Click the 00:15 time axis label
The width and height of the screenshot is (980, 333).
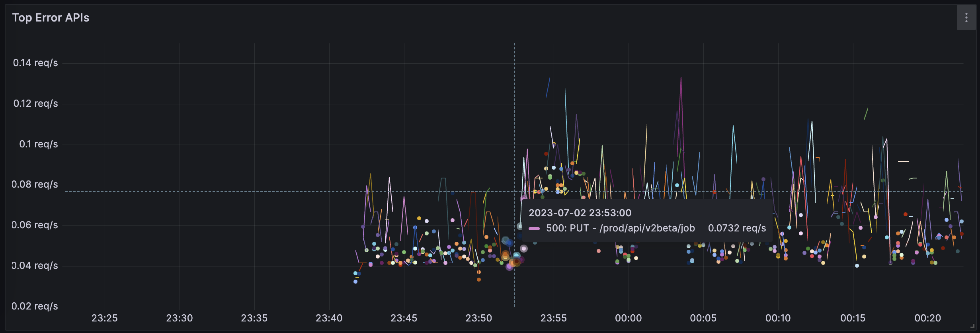point(853,318)
